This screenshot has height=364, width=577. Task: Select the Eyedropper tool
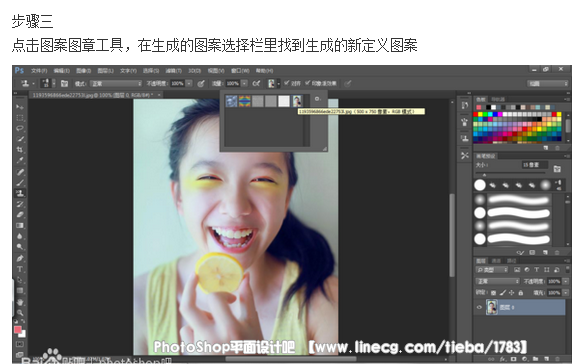coord(20,160)
